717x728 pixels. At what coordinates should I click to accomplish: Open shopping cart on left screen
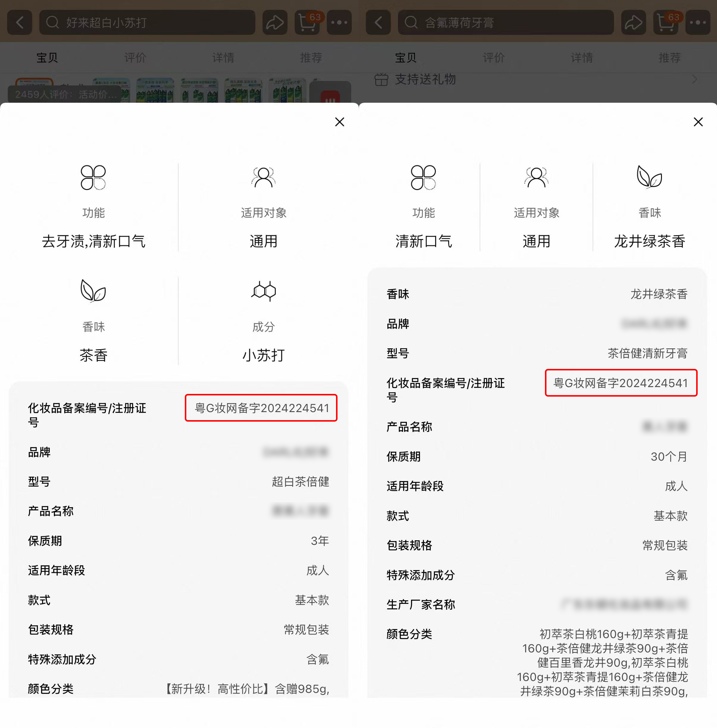[307, 23]
